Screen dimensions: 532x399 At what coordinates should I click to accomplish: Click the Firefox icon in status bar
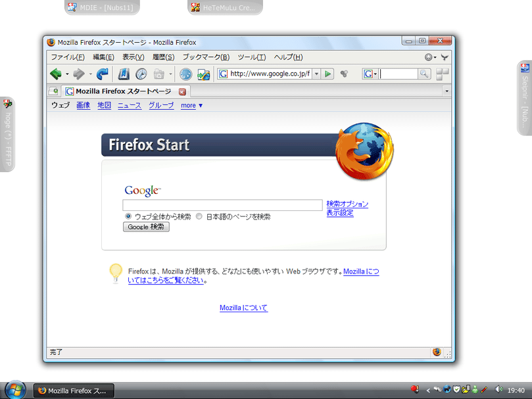[x=437, y=352]
